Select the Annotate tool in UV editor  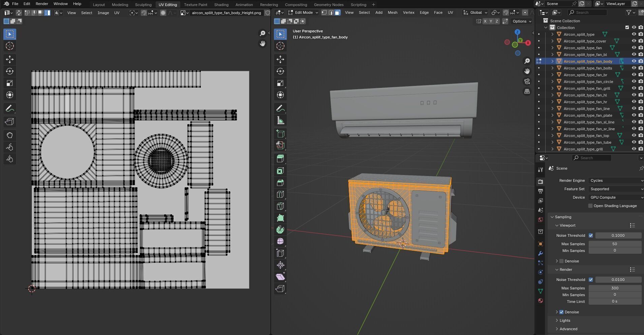coord(10,109)
